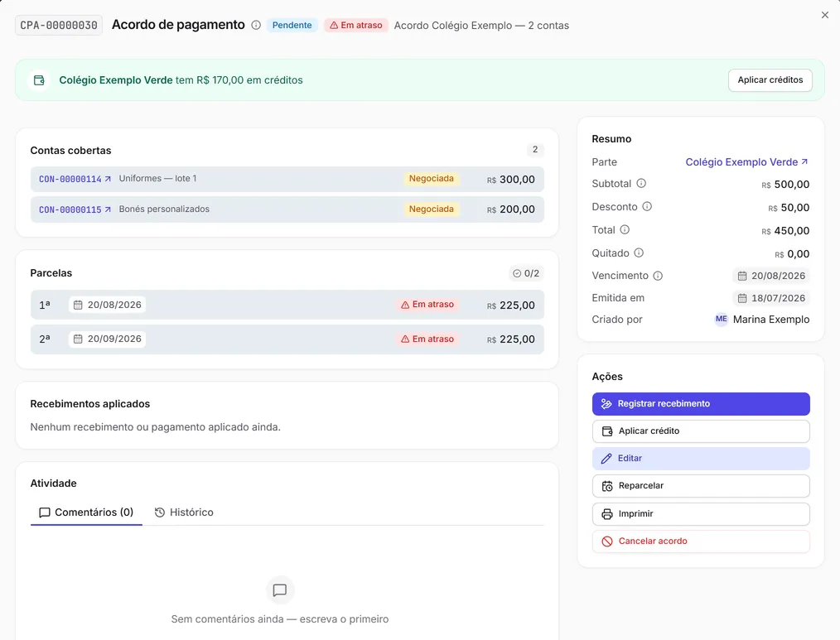
Task: Click the CPA-00000030 identifier chip
Action: 59,25
